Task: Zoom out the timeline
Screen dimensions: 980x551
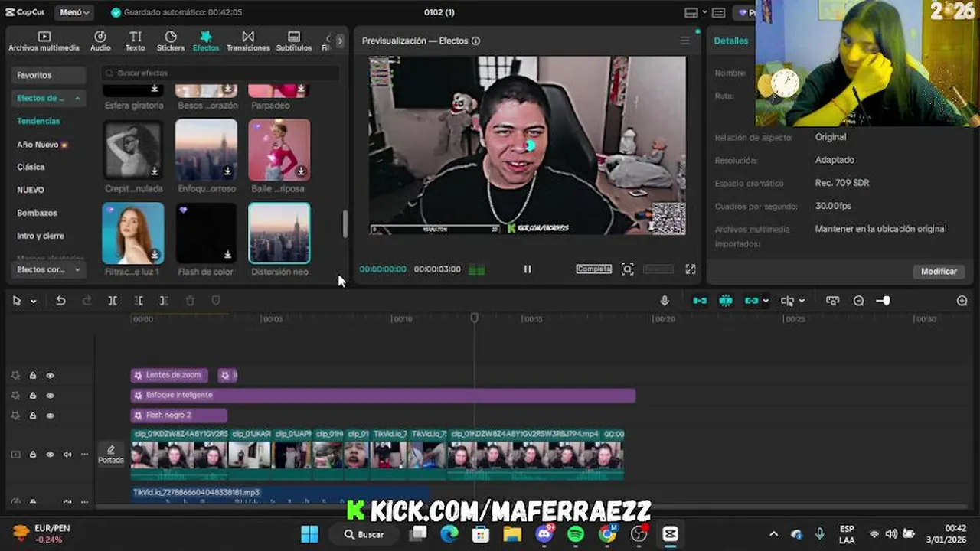Action: tap(858, 301)
